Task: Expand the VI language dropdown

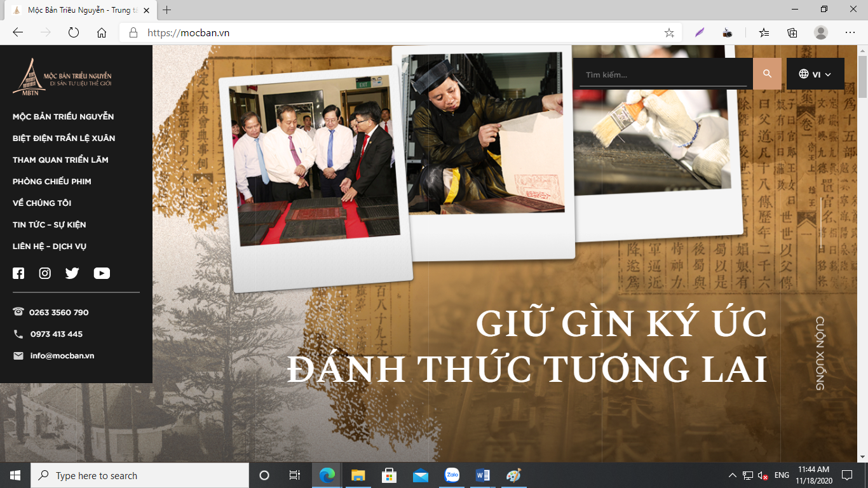Action: coord(815,74)
